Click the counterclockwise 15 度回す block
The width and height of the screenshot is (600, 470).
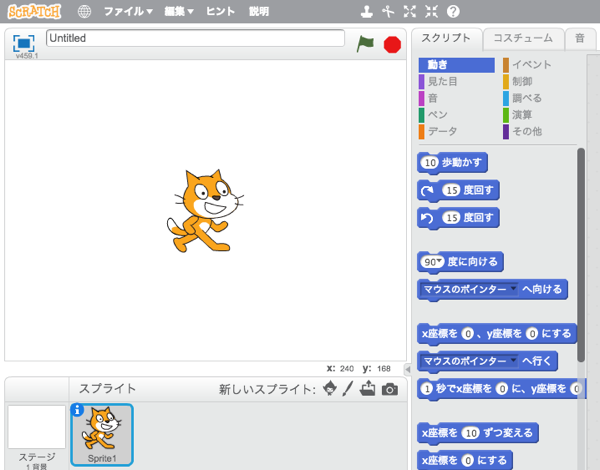[458, 218]
